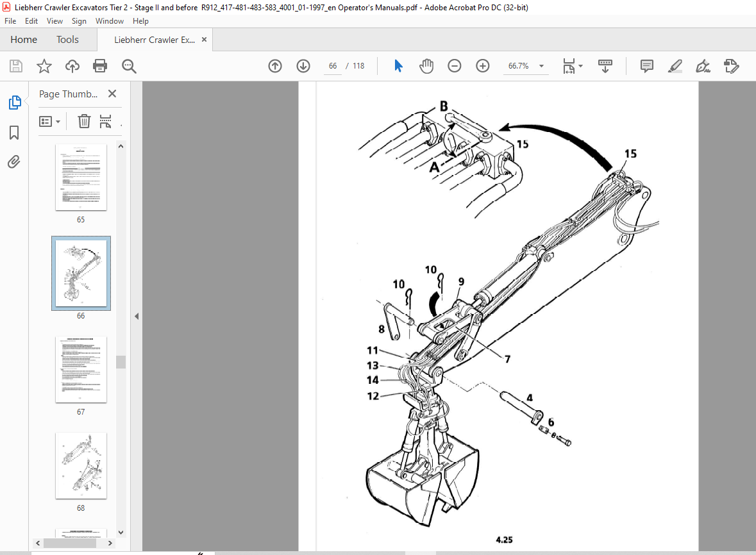
Task: Open Bookmarks pane in sidebar
Action: pos(14,133)
